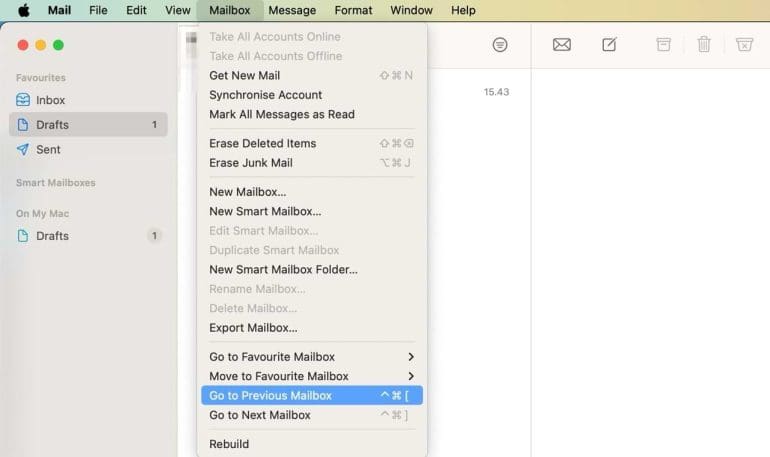The image size is (770, 457).
Task: Choose Erase Deleted Items
Action: pyautogui.click(x=312, y=143)
